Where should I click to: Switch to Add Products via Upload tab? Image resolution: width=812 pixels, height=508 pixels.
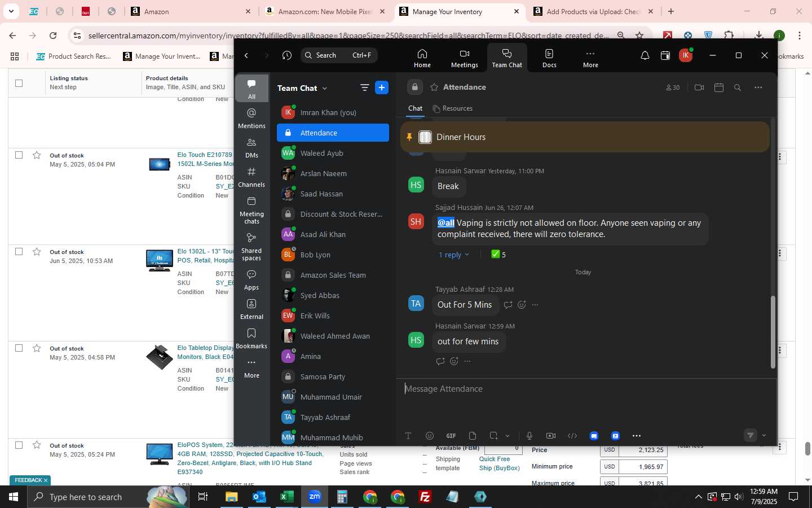click(x=593, y=11)
